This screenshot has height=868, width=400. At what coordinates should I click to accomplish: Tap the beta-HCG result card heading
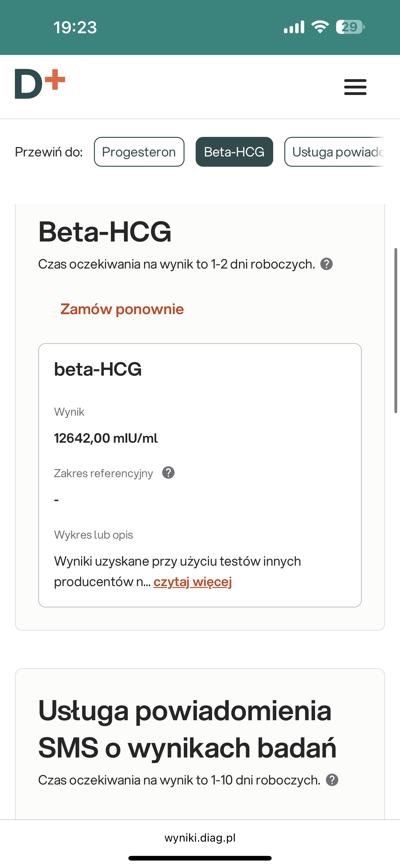tap(98, 369)
